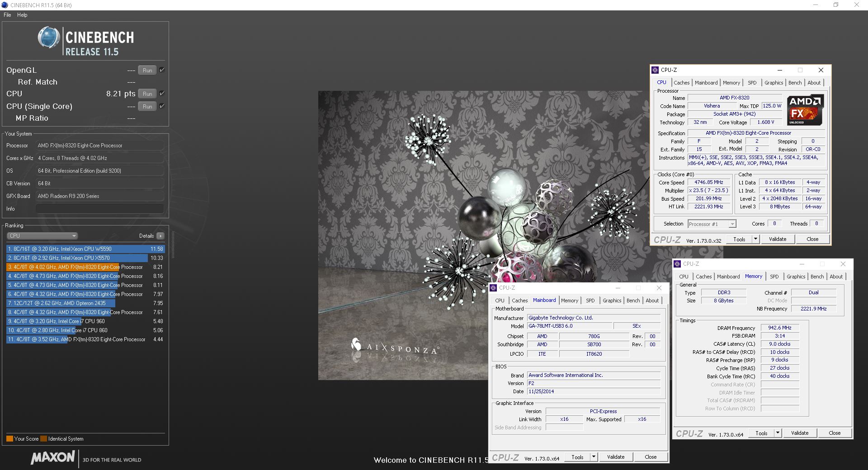Open Graphics tab in CPU-Z Mainboard window
The width and height of the screenshot is (868, 470).
[612, 301]
